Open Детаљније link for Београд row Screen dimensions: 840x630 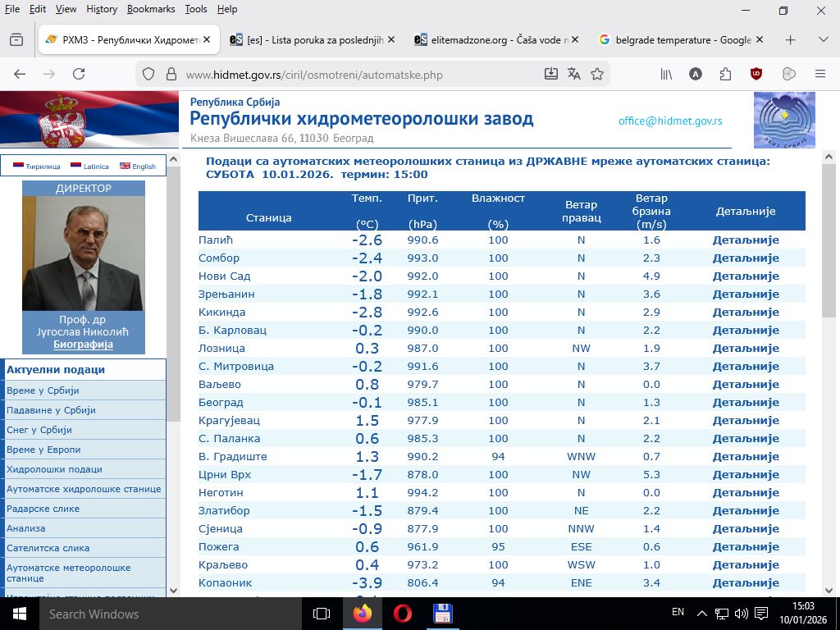pos(745,403)
